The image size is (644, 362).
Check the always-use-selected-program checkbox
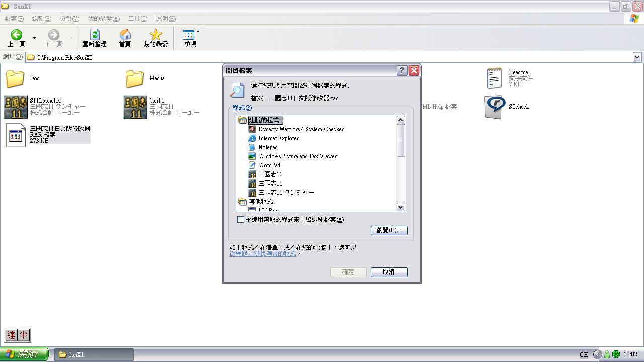point(240,220)
